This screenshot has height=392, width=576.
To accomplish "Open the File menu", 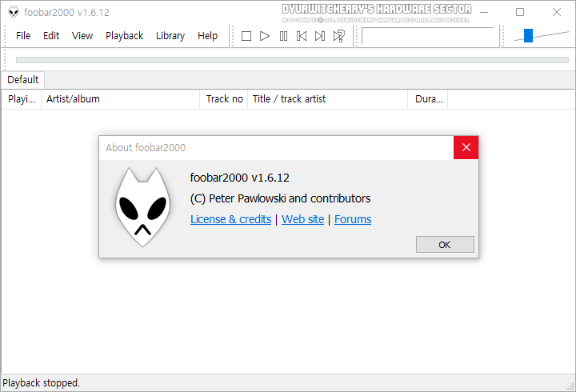I will [23, 36].
